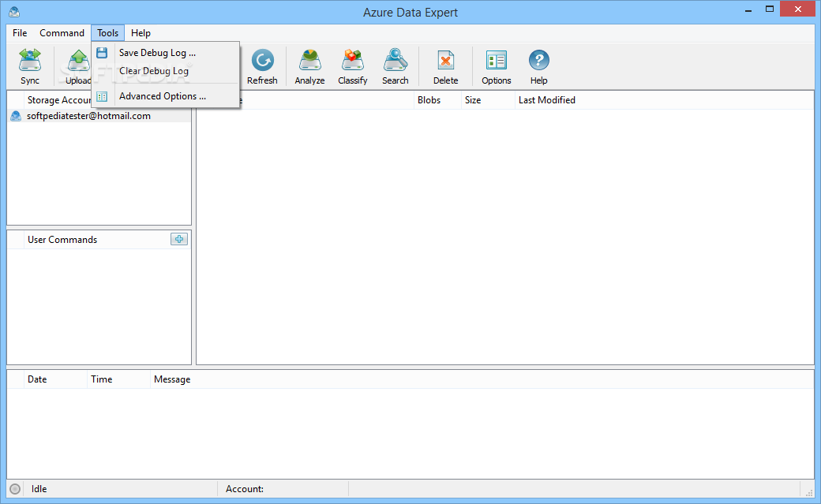Image resolution: width=821 pixels, height=504 pixels.
Task: Maximize the Azure Data Expert window
Action: coord(770,9)
